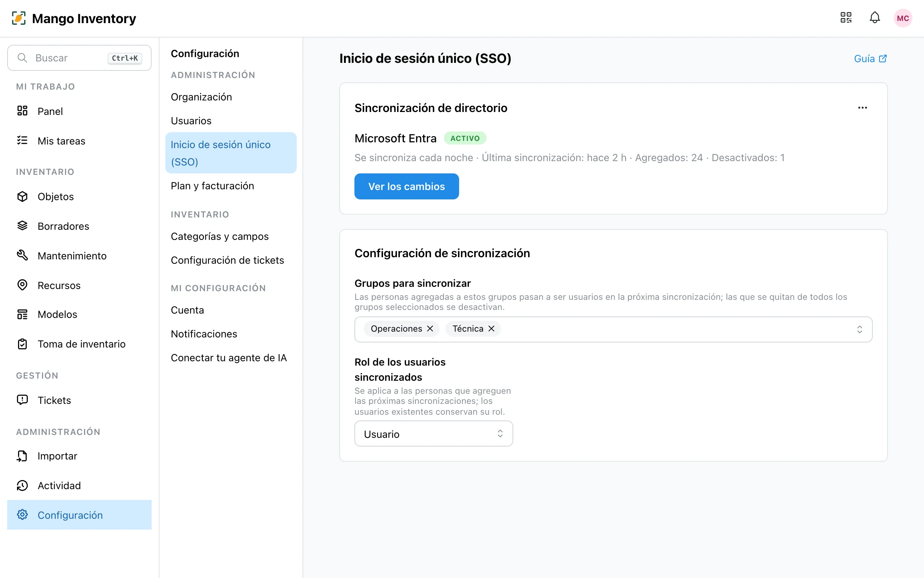Focus the Buscar search field

tap(79, 58)
